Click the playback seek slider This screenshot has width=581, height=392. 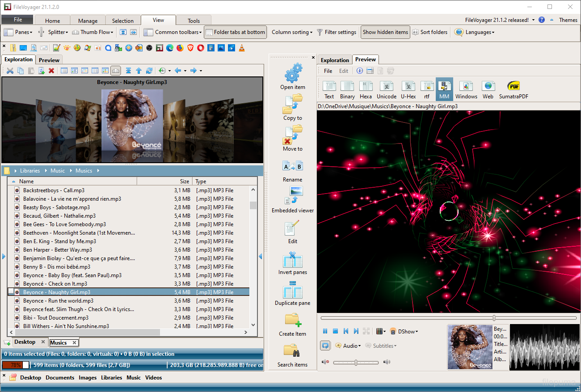(x=448, y=318)
